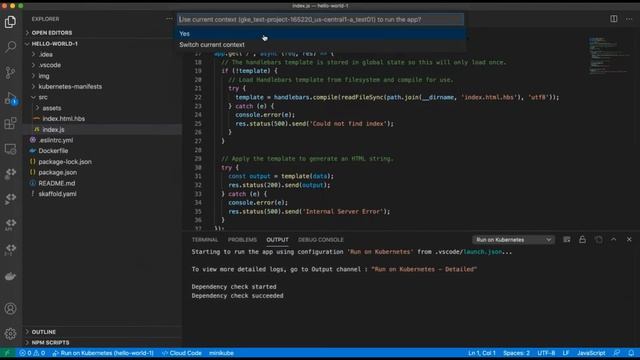Switch to the Problems tab

(x=242, y=240)
